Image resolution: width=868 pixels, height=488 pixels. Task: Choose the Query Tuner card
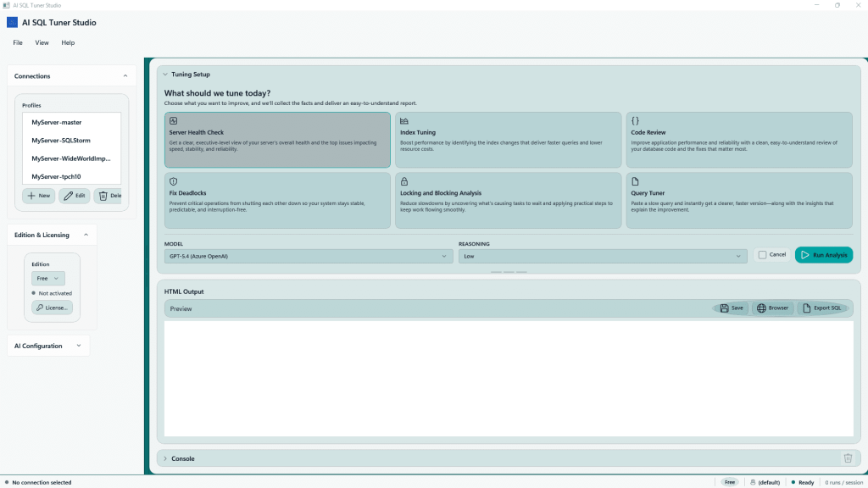tap(739, 200)
